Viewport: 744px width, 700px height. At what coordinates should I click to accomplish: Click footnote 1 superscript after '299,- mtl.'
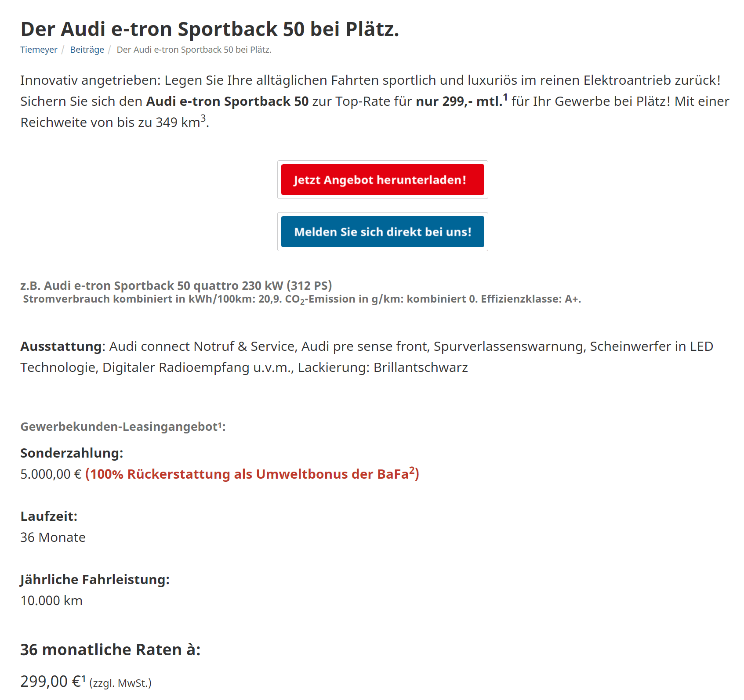click(x=505, y=97)
